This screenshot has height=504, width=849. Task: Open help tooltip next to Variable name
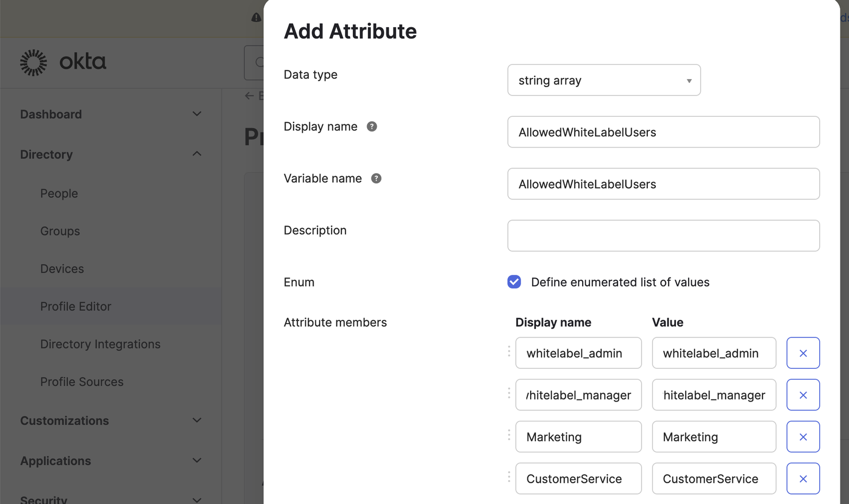tap(376, 178)
